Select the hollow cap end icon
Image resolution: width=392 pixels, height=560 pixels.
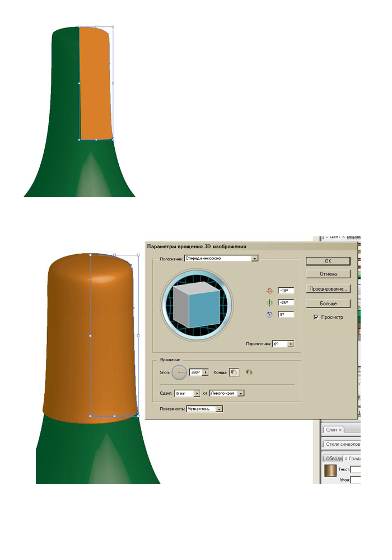tap(249, 372)
